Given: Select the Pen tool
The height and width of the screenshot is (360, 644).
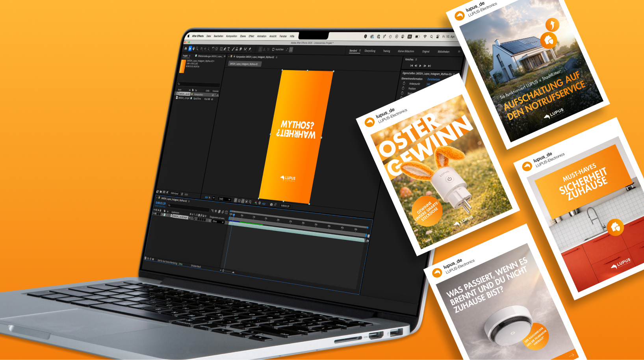Looking at the screenshot, I should coord(225,49).
